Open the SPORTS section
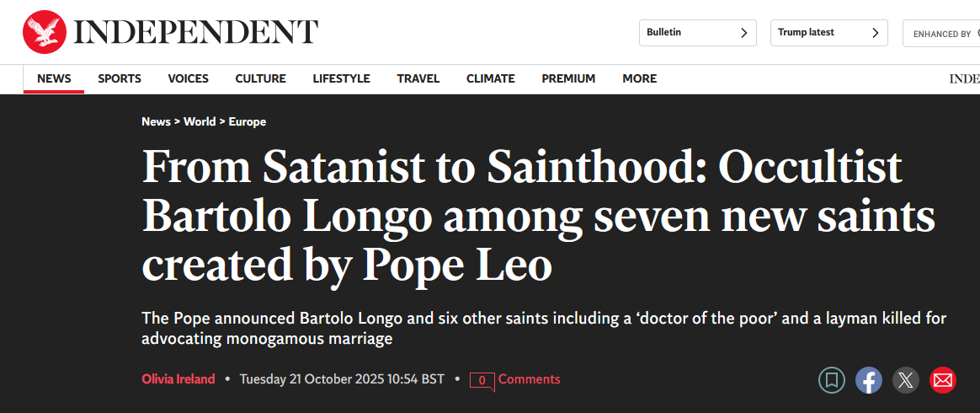The width and height of the screenshot is (980, 413). point(120,78)
